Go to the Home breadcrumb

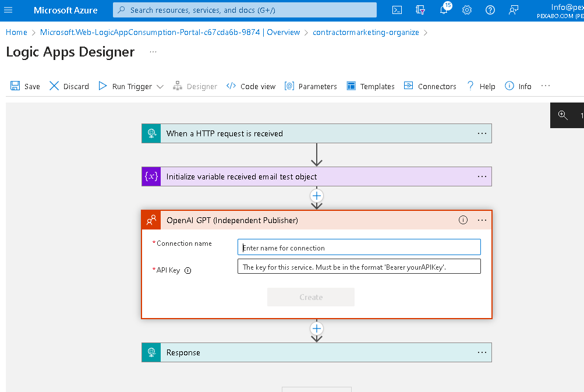pos(16,33)
